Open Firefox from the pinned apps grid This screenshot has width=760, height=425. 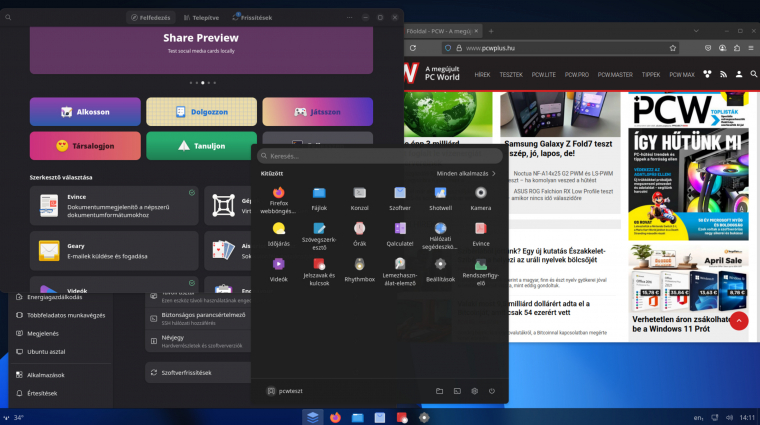click(x=278, y=200)
